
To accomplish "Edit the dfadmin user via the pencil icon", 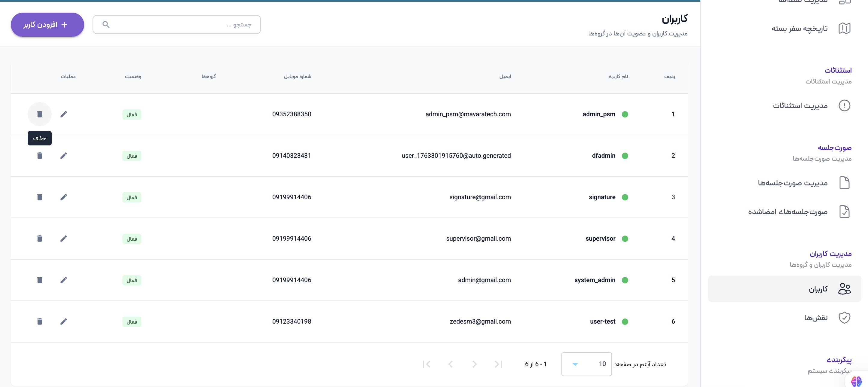I will pyautogui.click(x=64, y=156).
